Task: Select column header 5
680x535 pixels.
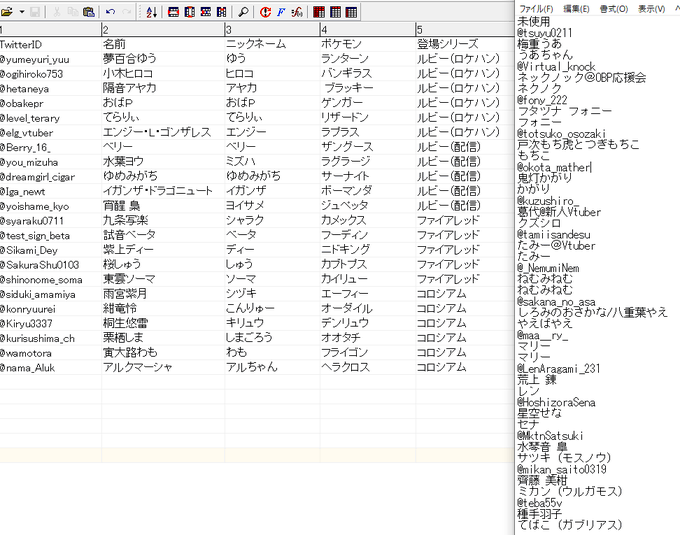Action: 464,29
